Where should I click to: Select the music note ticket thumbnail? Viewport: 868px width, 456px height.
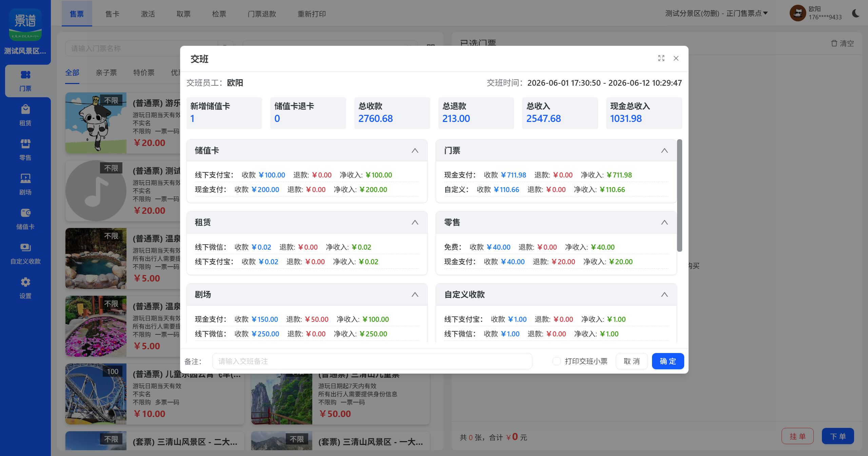click(x=96, y=191)
